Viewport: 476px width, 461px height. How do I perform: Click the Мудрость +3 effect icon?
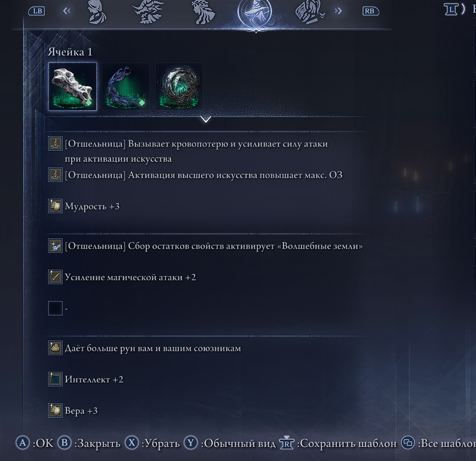tap(55, 206)
